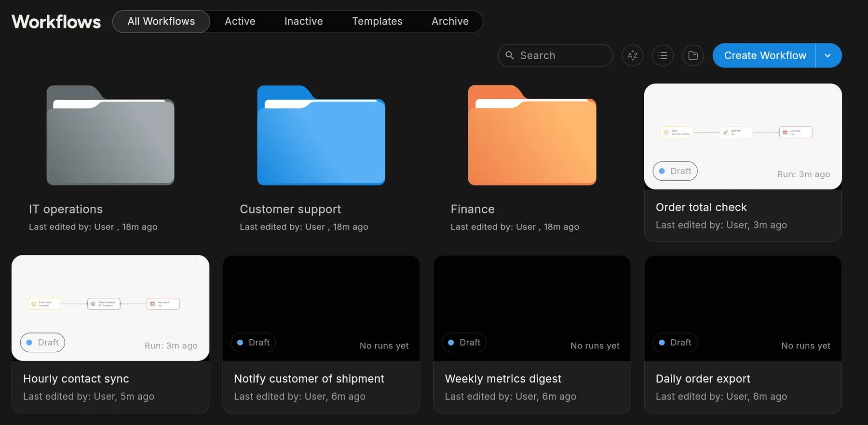Open the Order total check preview thumbnail
Image resolution: width=868 pixels, height=425 pixels.
coord(743,136)
